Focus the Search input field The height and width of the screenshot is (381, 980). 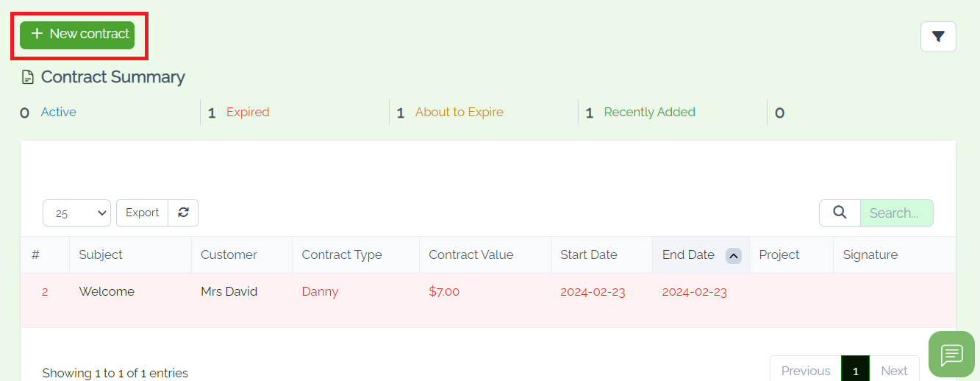[x=897, y=213]
